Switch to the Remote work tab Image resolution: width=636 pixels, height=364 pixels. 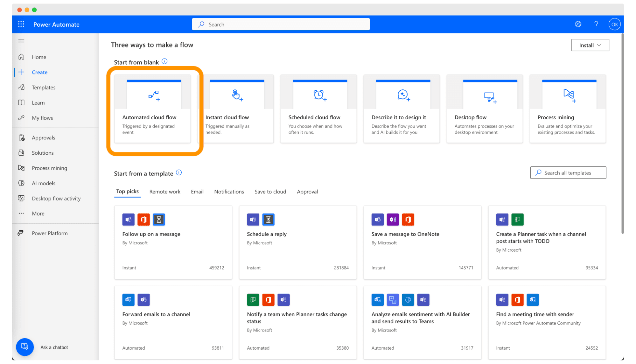pos(165,192)
